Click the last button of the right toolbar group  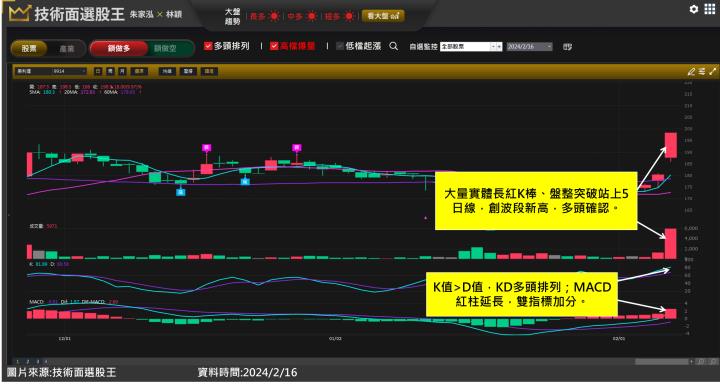click(209, 71)
